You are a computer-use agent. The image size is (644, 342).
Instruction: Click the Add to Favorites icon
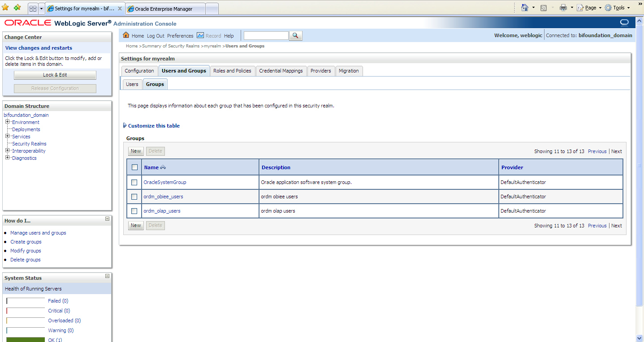point(17,8)
